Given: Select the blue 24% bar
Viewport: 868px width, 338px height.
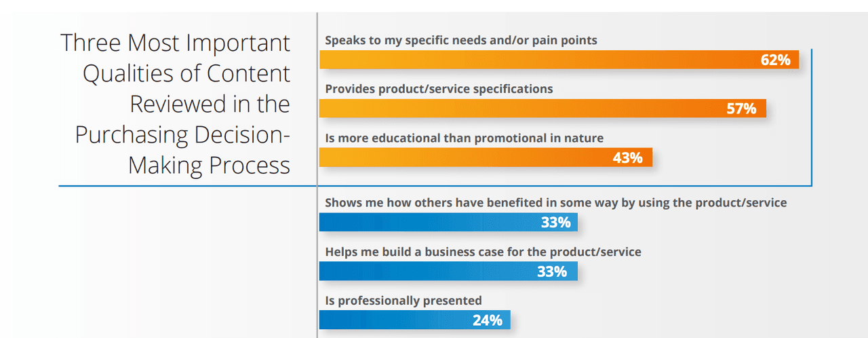Looking at the screenshot, I should (393, 320).
